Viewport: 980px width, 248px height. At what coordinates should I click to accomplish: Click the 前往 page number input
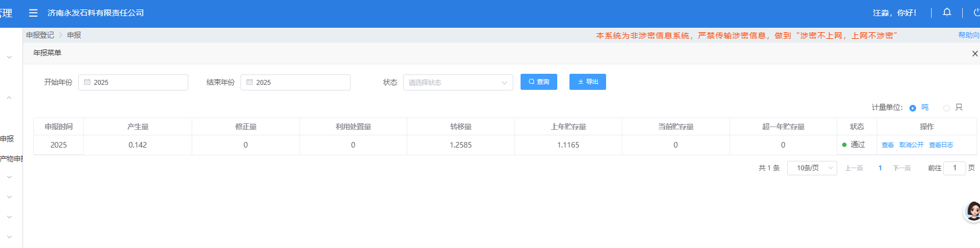click(954, 168)
